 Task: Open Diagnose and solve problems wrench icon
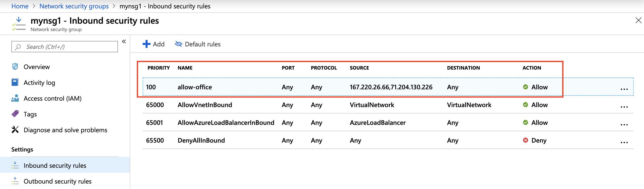pos(15,130)
